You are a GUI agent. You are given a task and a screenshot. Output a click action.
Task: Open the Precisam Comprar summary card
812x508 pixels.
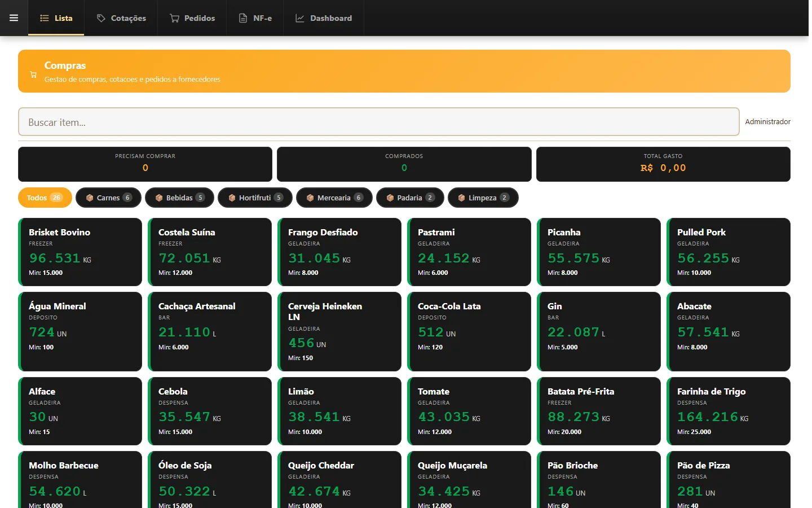(145, 164)
